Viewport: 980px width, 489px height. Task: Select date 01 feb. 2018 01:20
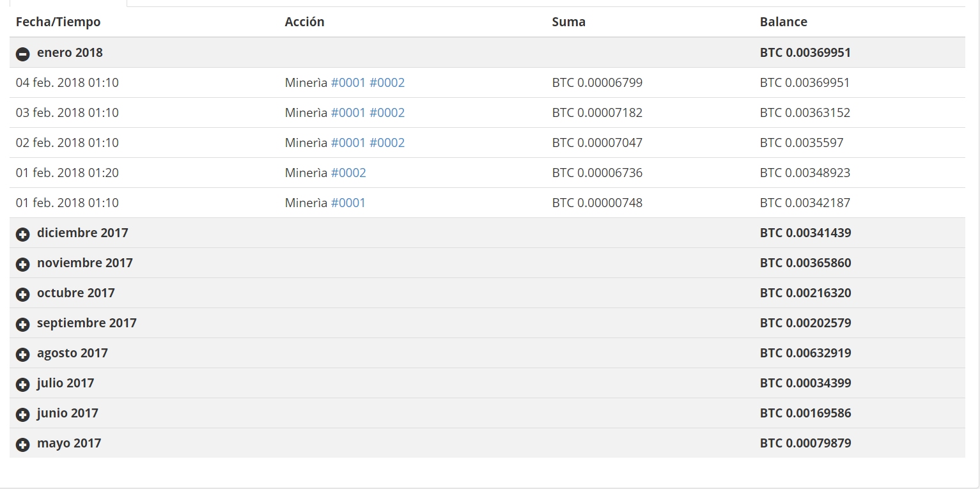tap(67, 173)
